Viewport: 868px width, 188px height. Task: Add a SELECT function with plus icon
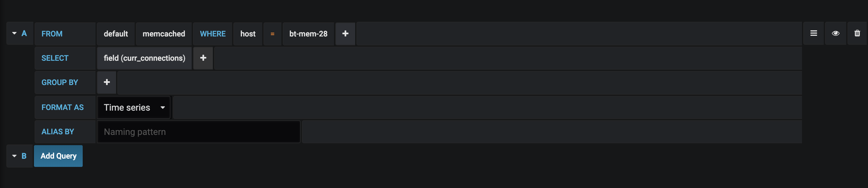[203, 58]
